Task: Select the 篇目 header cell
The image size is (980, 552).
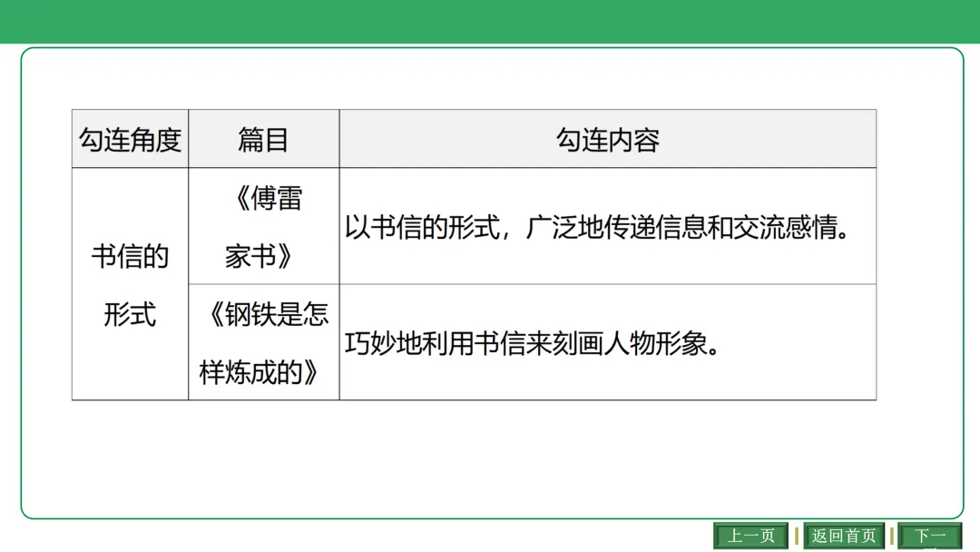Action: (x=264, y=139)
